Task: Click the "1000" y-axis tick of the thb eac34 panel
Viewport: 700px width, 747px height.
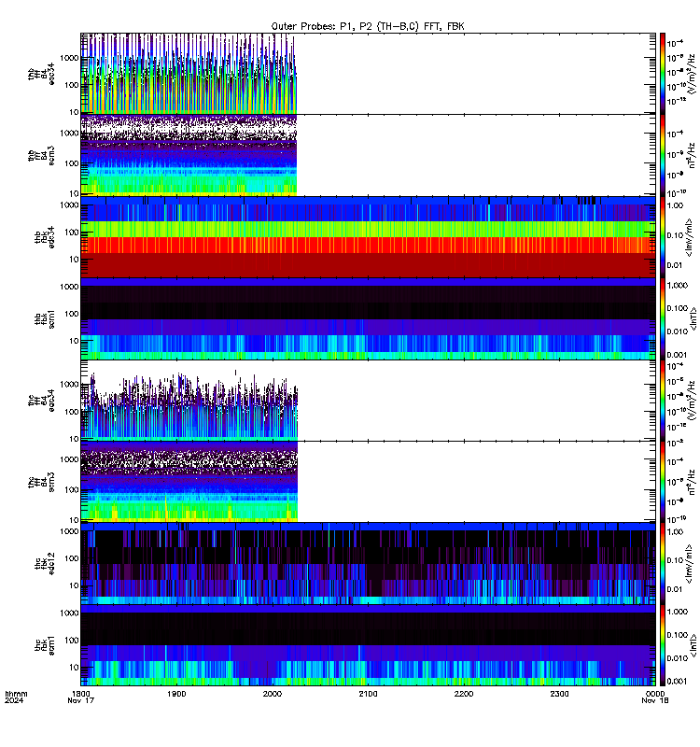Action: tap(69, 58)
